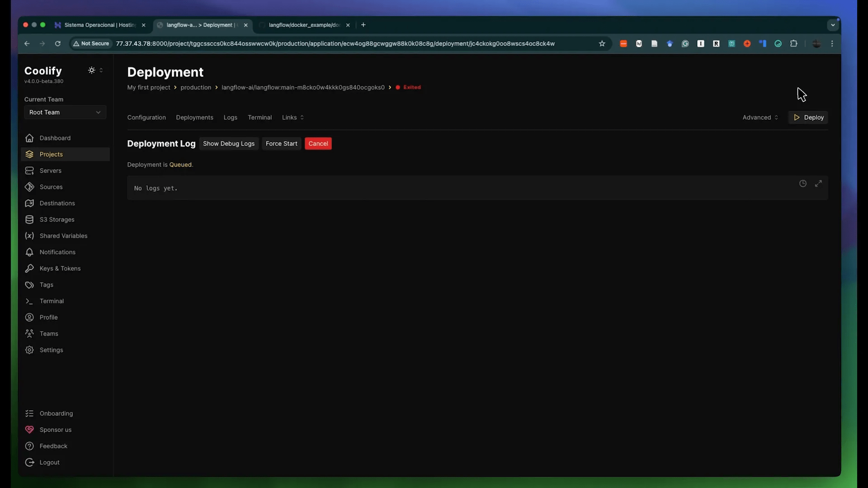Click the Deploy button
Image resolution: width=868 pixels, height=488 pixels.
[808, 117]
